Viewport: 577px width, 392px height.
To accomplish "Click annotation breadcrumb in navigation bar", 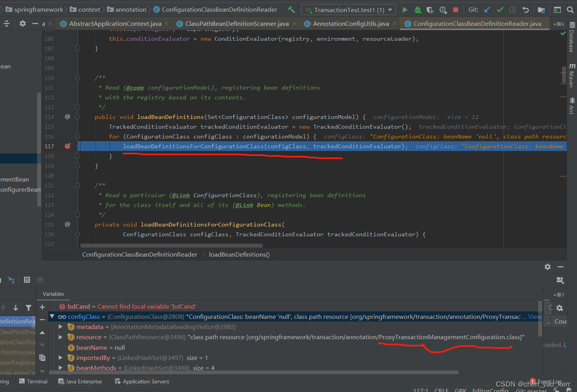I will [x=126, y=9].
